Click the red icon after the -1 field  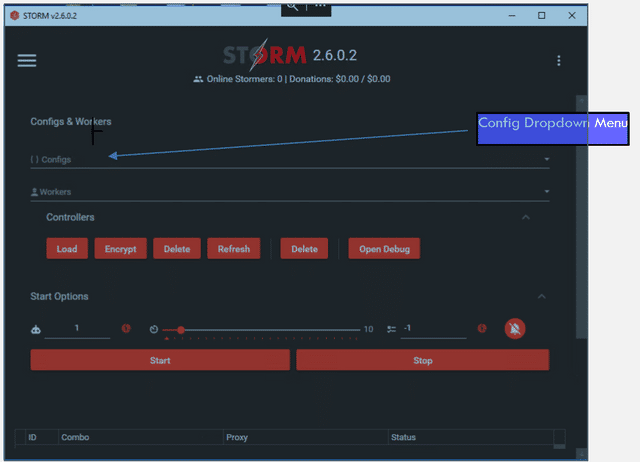(x=482, y=328)
